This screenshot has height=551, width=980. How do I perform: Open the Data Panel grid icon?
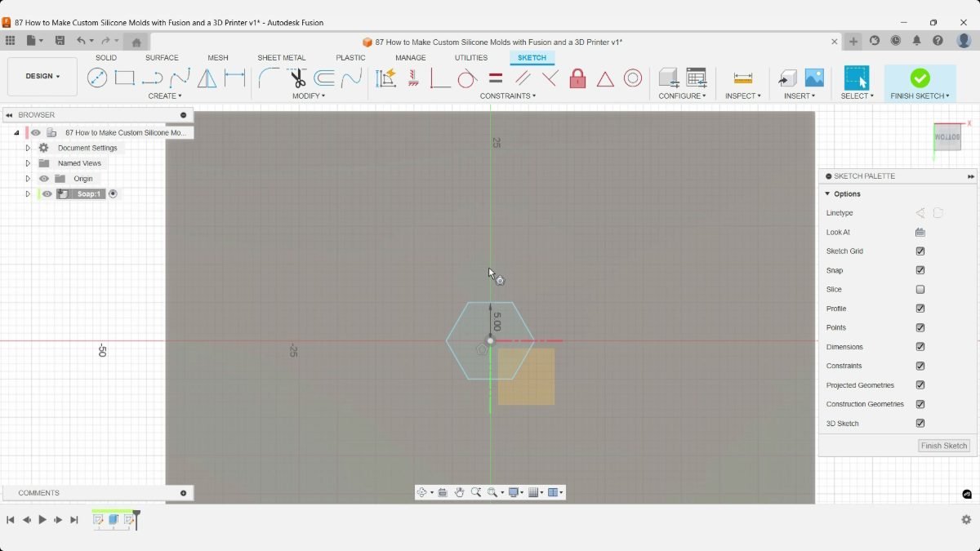(x=10, y=41)
